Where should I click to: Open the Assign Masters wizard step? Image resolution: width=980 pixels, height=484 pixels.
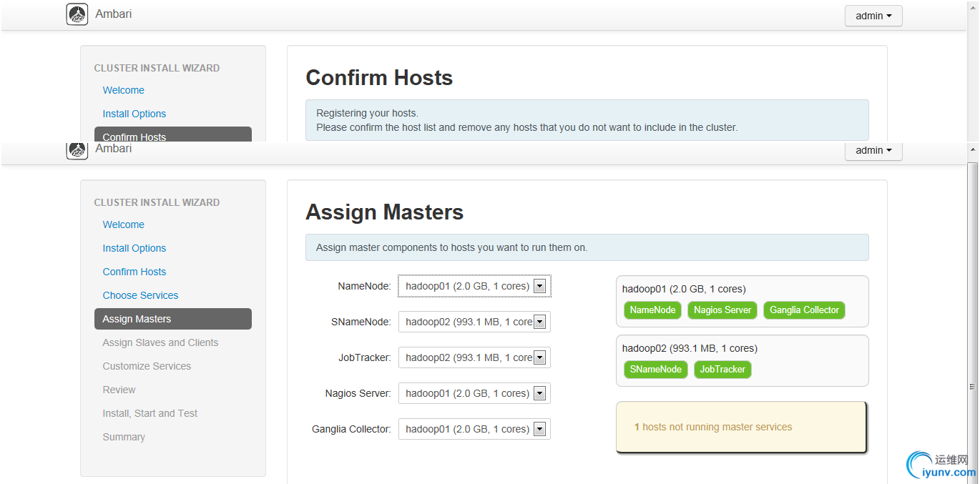(x=137, y=319)
